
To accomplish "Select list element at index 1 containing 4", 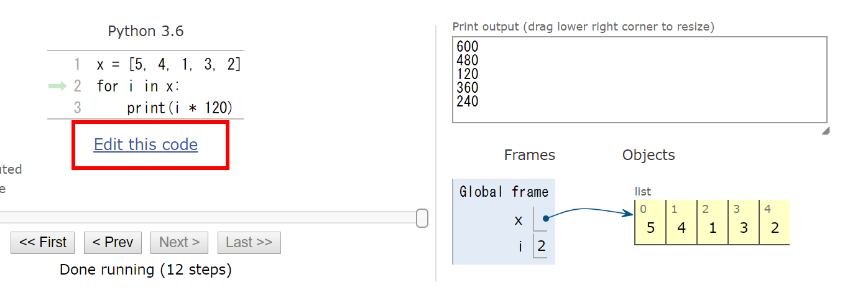I will coord(681,222).
